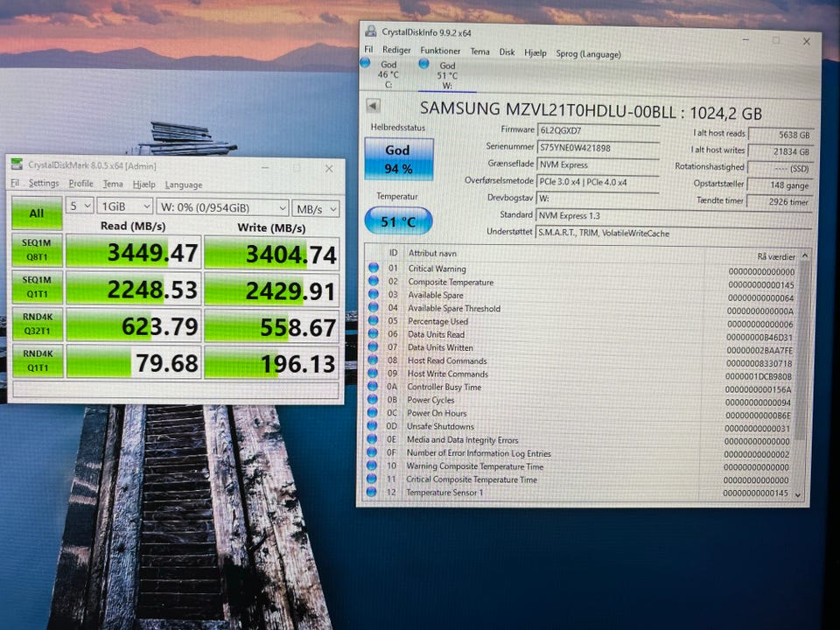Click status icon for Number of Error Information Log Entries
The height and width of the screenshot is (630, 840).
(372, 451)
